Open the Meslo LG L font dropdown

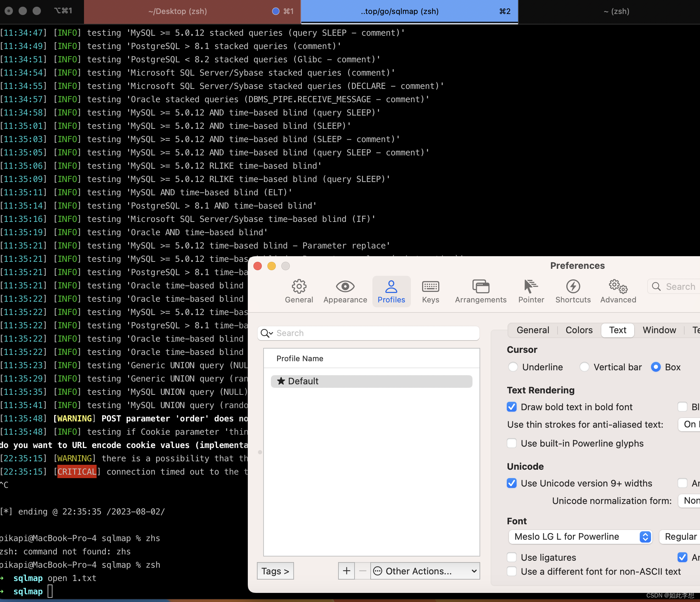(x=580, y=537)
